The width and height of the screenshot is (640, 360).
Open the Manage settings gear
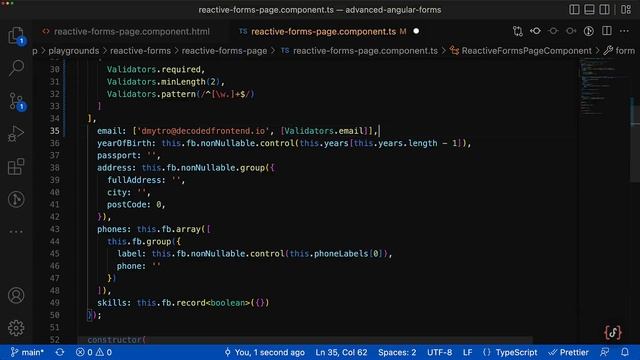(16, 328)
